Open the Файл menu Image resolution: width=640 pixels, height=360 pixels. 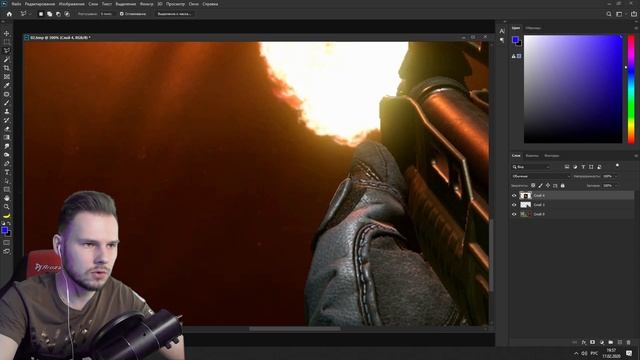[17, 4]
